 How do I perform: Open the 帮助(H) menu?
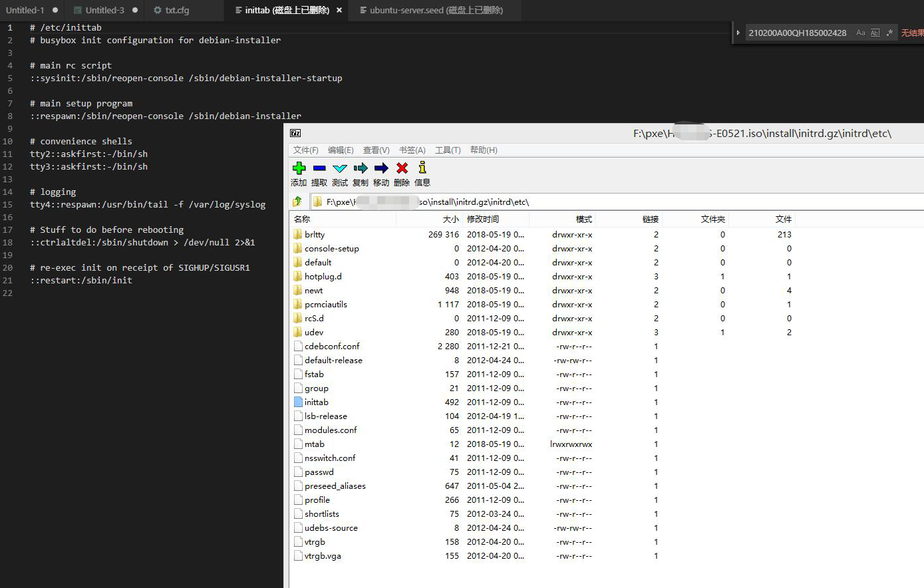point(484,150)
